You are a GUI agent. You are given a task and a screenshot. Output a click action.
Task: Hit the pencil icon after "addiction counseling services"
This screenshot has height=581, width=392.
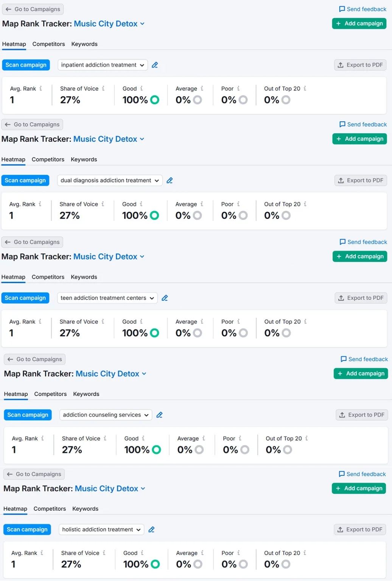[159, 415]
